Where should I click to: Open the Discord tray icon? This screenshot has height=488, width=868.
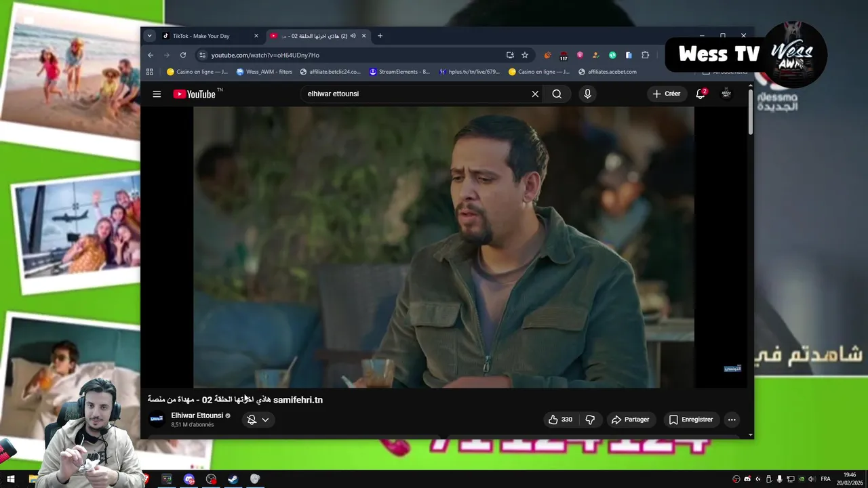(x=747, y=479)
